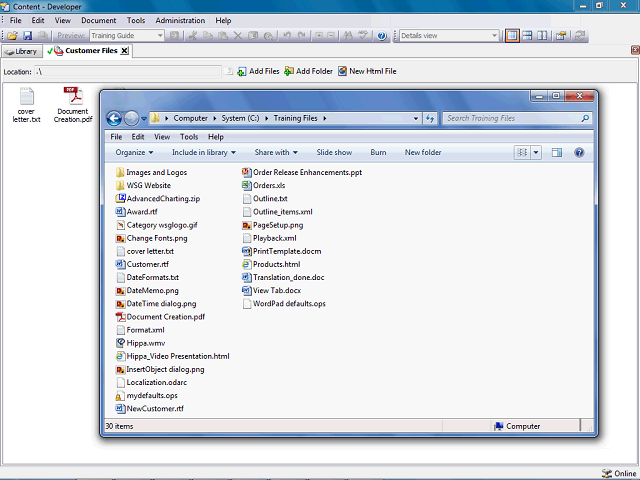This screenshot has height=480, width=640.
Task: Click the Explorer Forward arrow button
Action: (x=131, y=118)
